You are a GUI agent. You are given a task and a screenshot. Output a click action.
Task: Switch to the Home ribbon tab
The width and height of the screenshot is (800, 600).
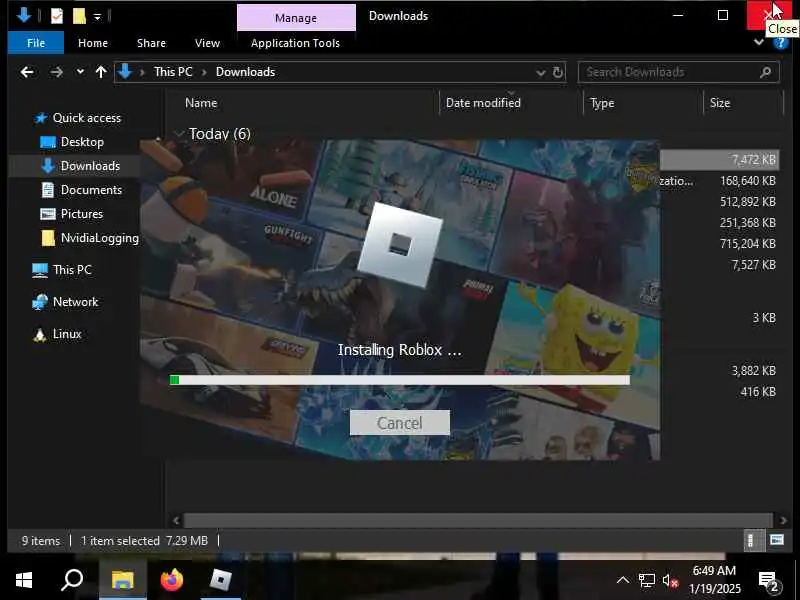pos(93,43)
